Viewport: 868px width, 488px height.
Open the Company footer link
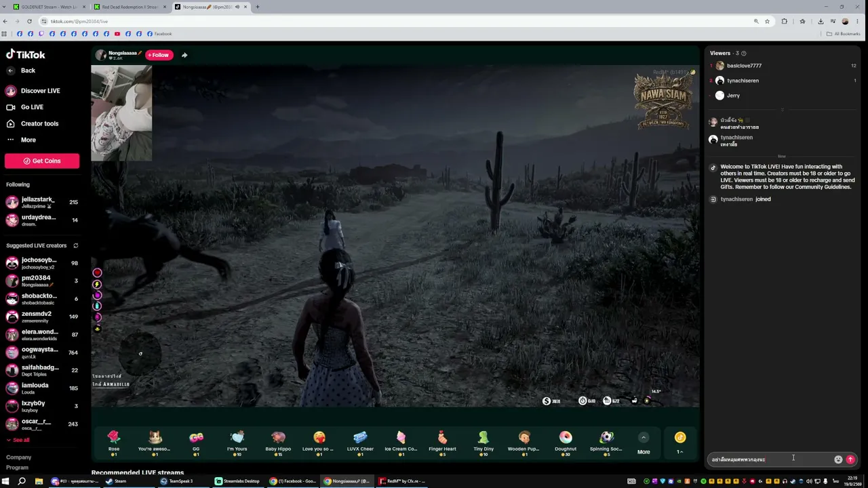pyautogui.click(x=19, y=457)
